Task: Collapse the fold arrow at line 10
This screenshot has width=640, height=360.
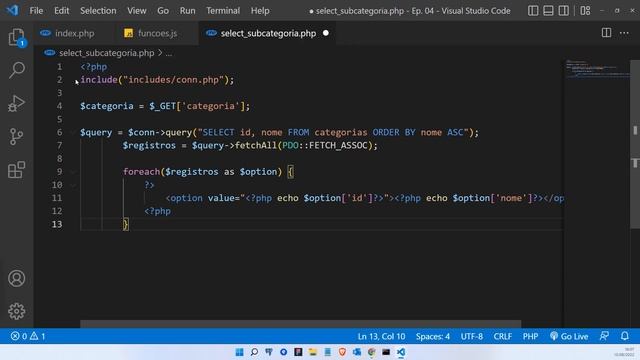Action: point(73,185)
